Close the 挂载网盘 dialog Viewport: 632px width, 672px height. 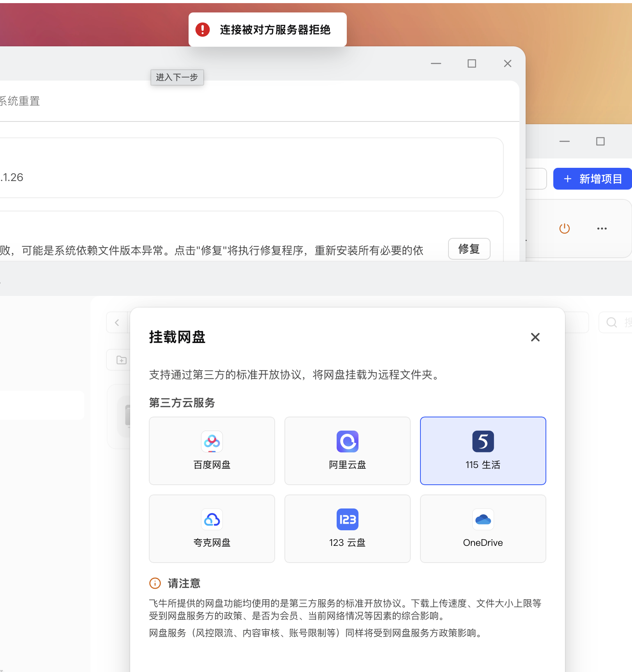535,337
